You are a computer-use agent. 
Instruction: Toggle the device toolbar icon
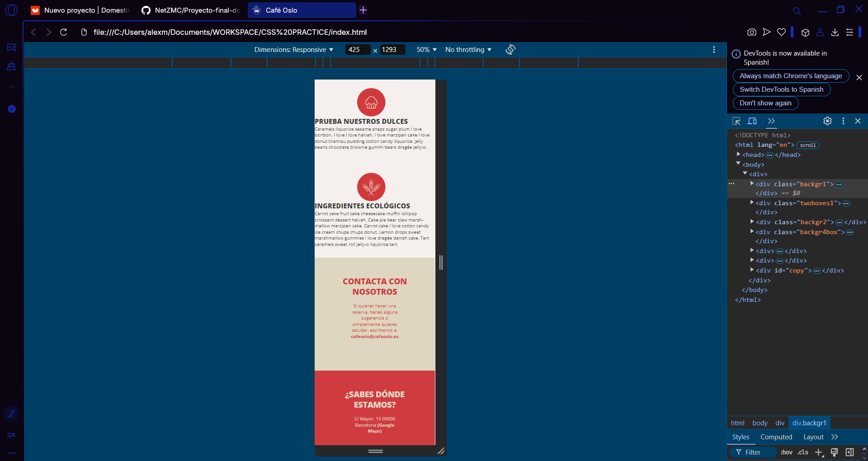point(752,121)
